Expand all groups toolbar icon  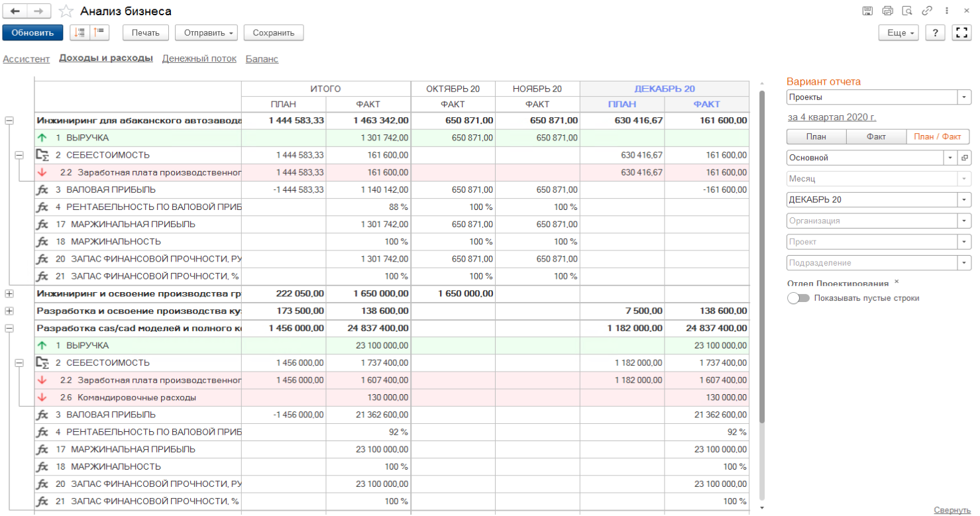pos(80,32)
